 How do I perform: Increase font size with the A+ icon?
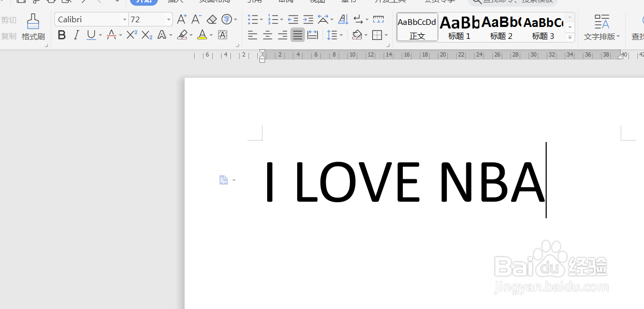point(182,20)
